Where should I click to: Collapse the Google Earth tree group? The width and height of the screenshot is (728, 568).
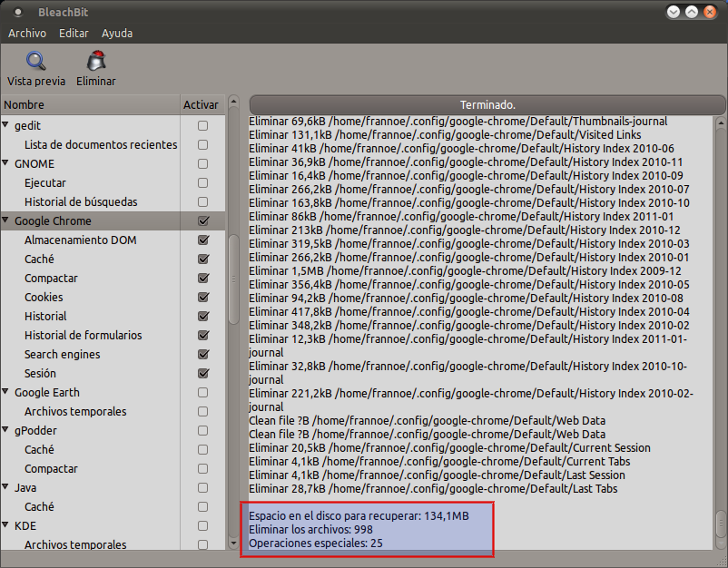click(6, 392)
